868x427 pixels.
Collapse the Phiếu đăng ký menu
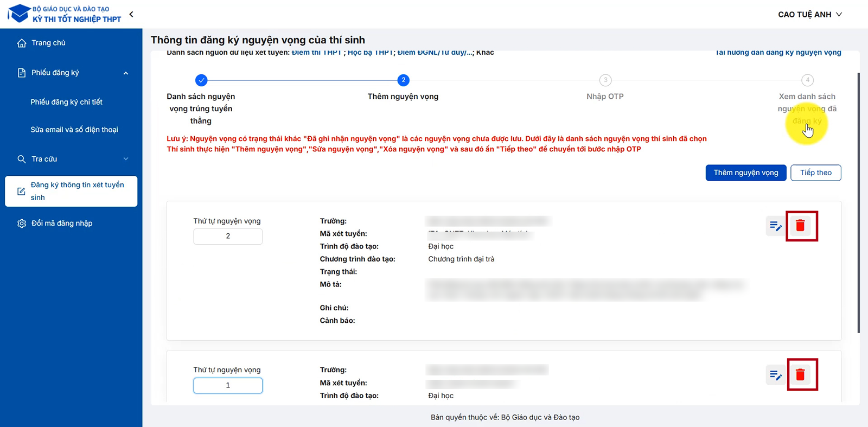pos(126,73)
